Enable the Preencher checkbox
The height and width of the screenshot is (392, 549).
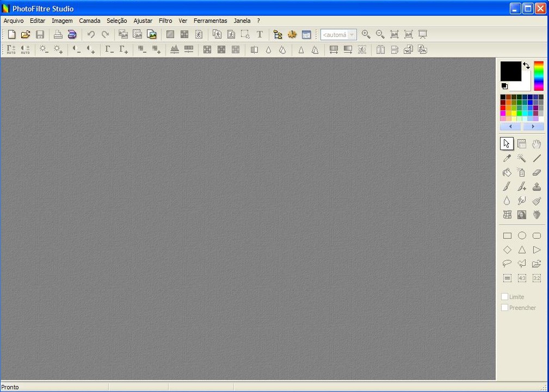pos(504,308)
